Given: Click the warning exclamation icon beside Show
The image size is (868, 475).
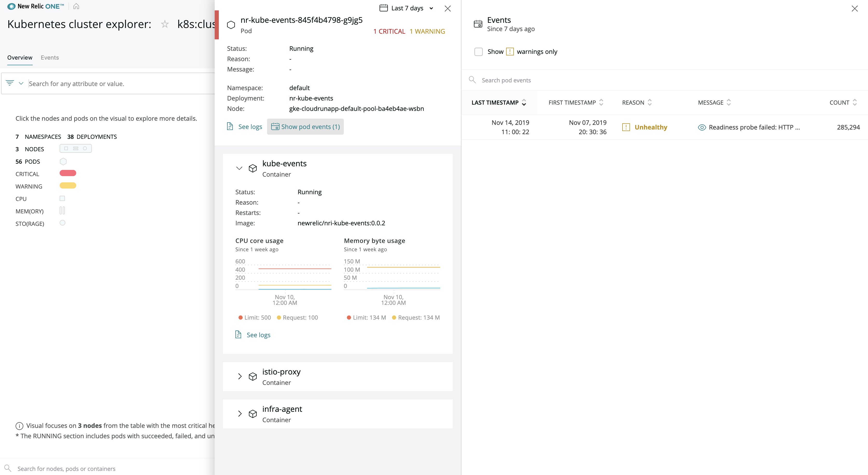Looking at the screenshot, I should [510, 52].
